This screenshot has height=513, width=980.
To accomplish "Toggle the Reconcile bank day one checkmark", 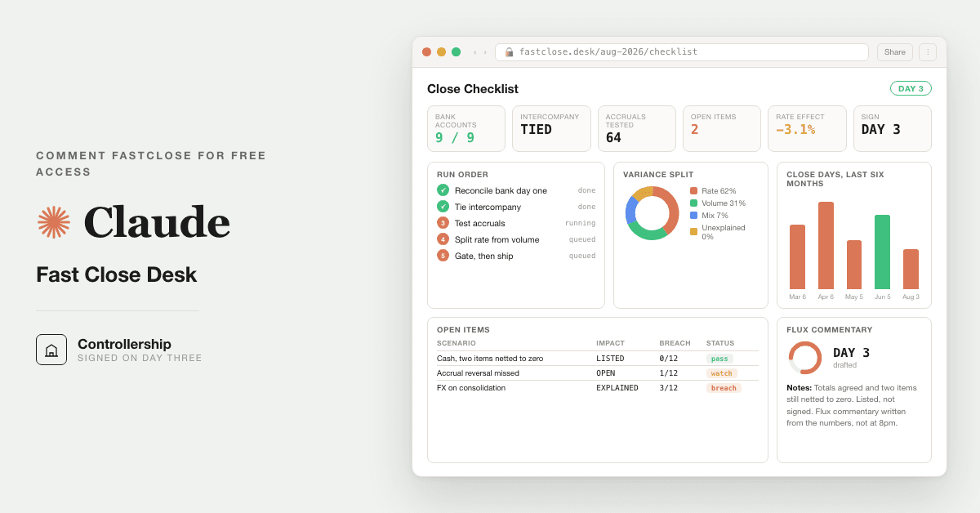I will (x=443, y=190).
